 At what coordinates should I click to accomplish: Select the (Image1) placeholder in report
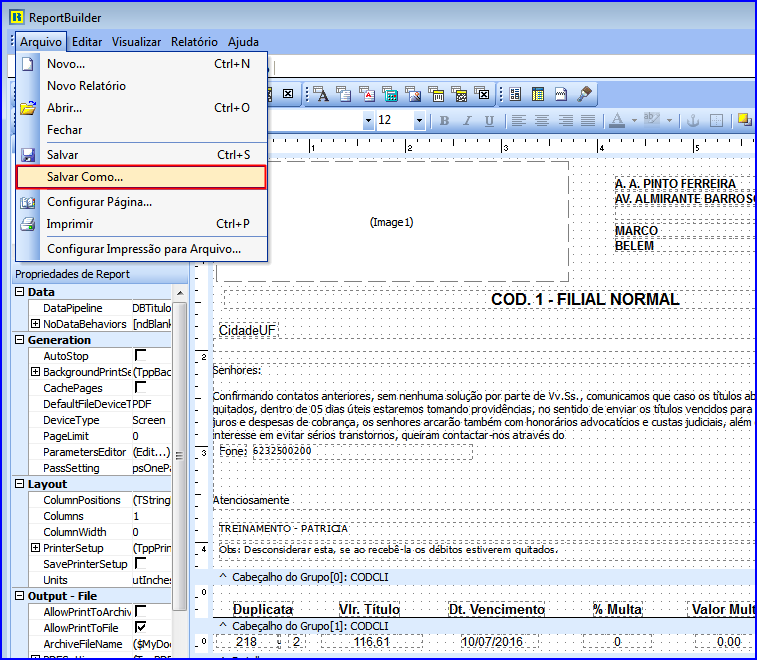pos(392,222)
